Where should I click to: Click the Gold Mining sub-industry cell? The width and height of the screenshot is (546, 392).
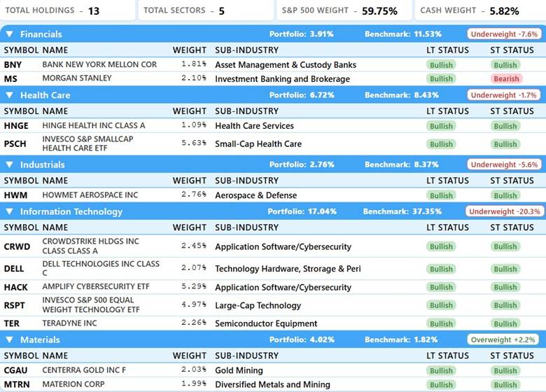(x=239, y=370)
